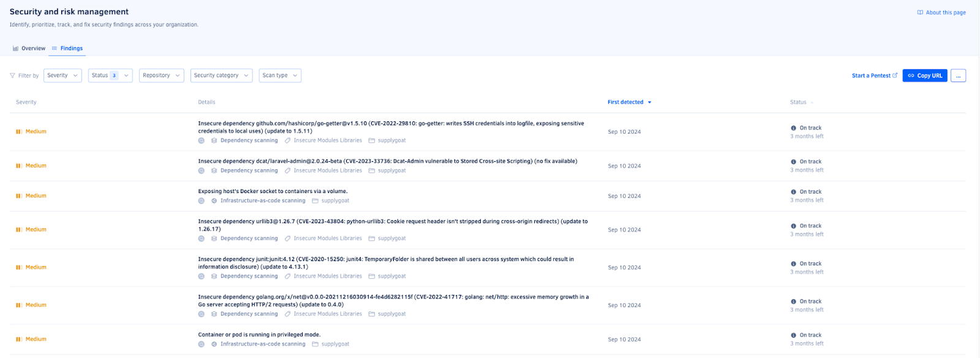980x358 pixels.
Task: Click the Medium severity icon in the go-getter row
Action: [x=19, y=132]
